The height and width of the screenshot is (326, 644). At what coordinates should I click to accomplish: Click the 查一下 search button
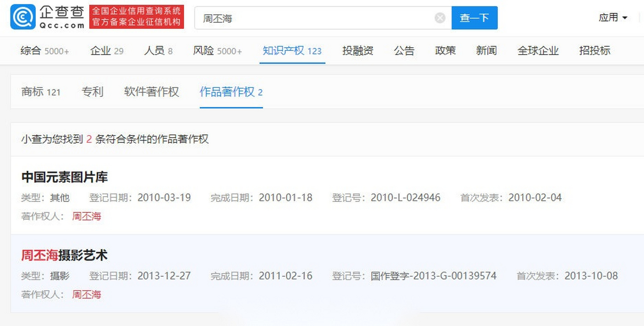click(474, 18)
